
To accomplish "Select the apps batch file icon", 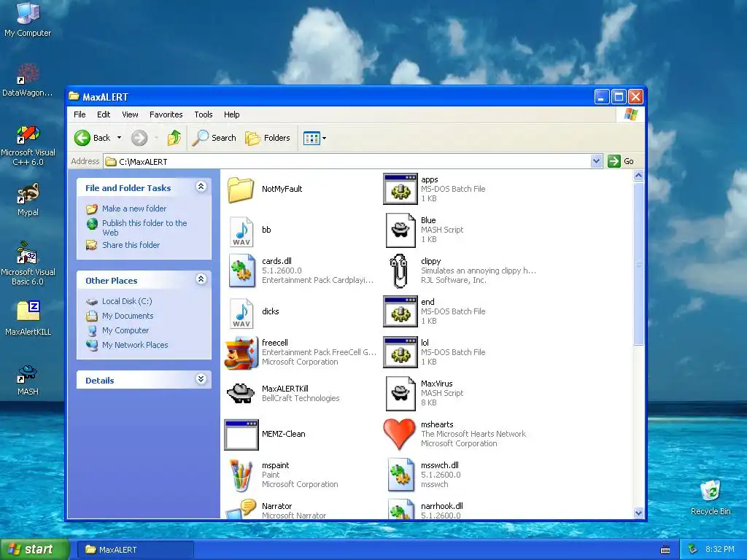I will 400,189.
